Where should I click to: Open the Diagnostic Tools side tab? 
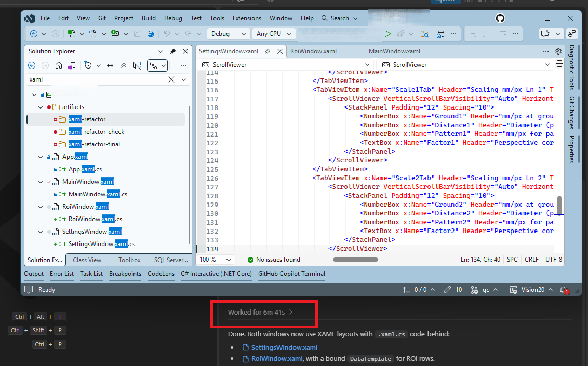(x=571, y=67)
